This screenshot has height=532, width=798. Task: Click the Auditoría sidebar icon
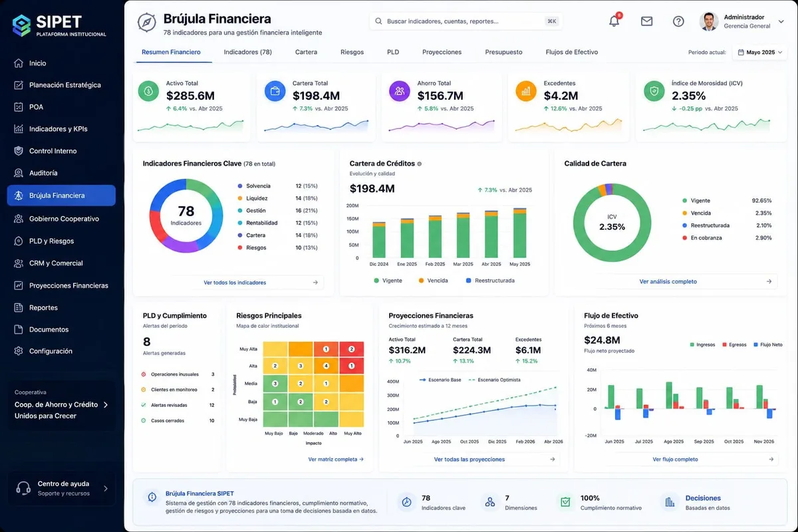19,173
